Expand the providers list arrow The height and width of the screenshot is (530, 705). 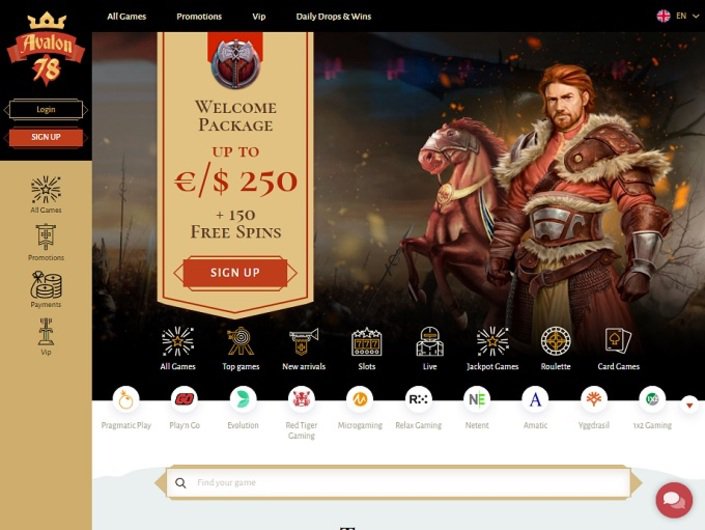click(689, 405)
